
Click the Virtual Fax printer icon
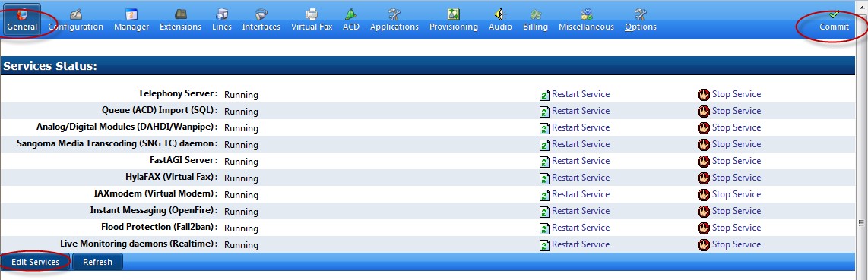click(312, 14)
